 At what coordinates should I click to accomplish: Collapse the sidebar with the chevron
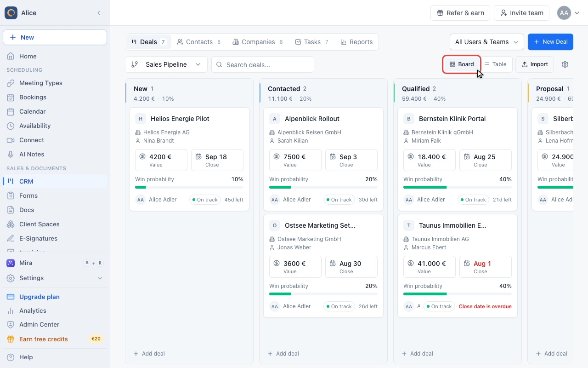click(99, 13)
